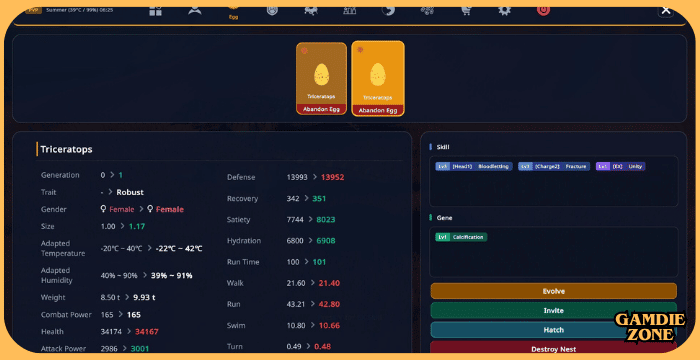The image size is (700, 360).
Task: Select the Calcification gene tag
Action: tap(461, 237)
